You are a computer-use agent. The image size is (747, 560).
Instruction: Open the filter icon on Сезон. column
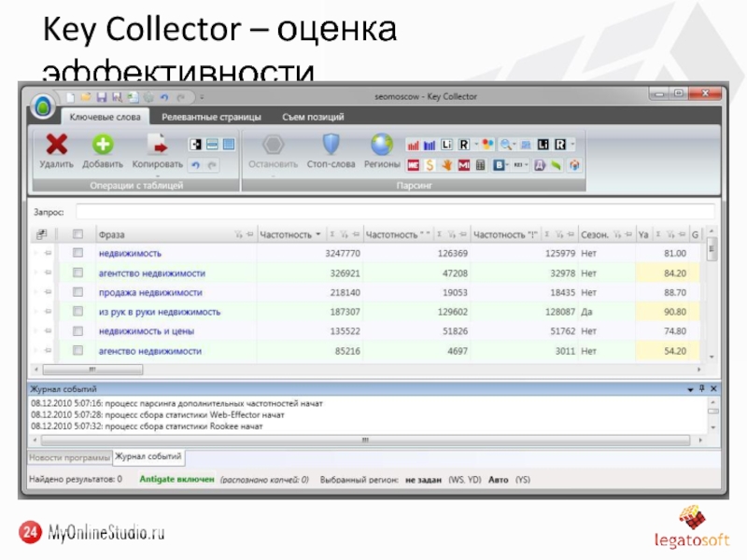[x=617, y=234]
